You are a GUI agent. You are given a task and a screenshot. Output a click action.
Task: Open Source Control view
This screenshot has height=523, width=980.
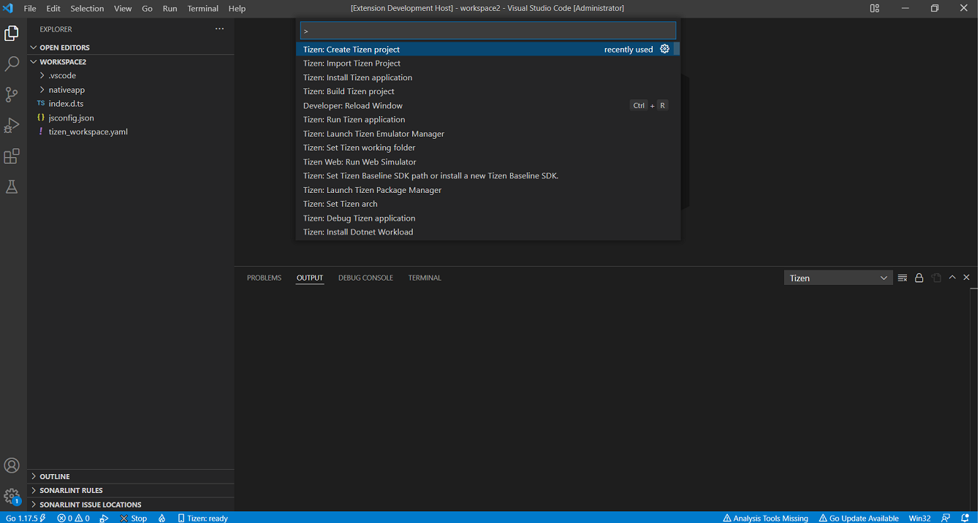[x=12, y=95]
